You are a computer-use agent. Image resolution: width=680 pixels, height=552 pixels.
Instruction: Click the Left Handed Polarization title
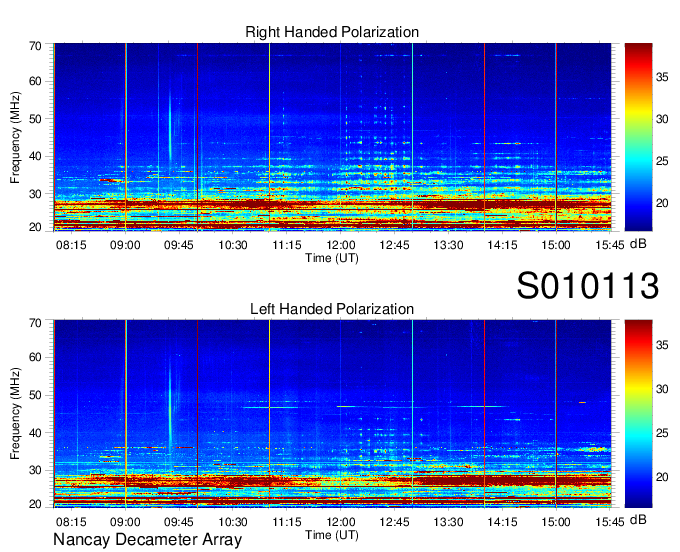[x=332, y=309]
